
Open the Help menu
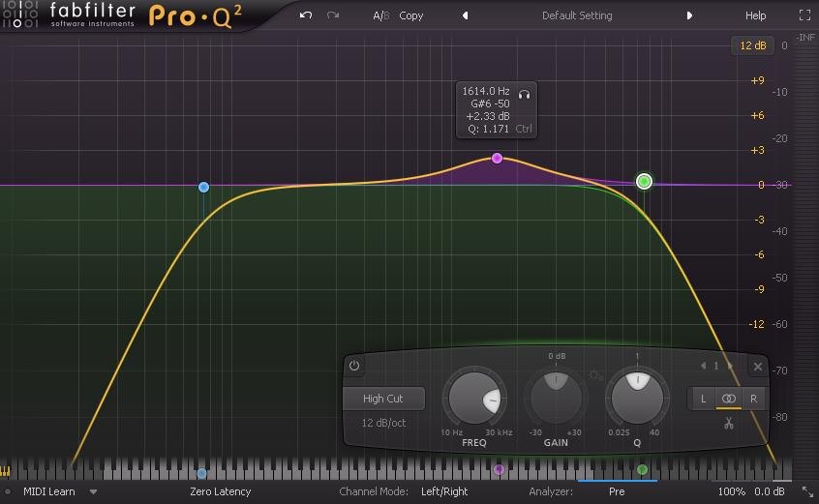pos(755,15)
